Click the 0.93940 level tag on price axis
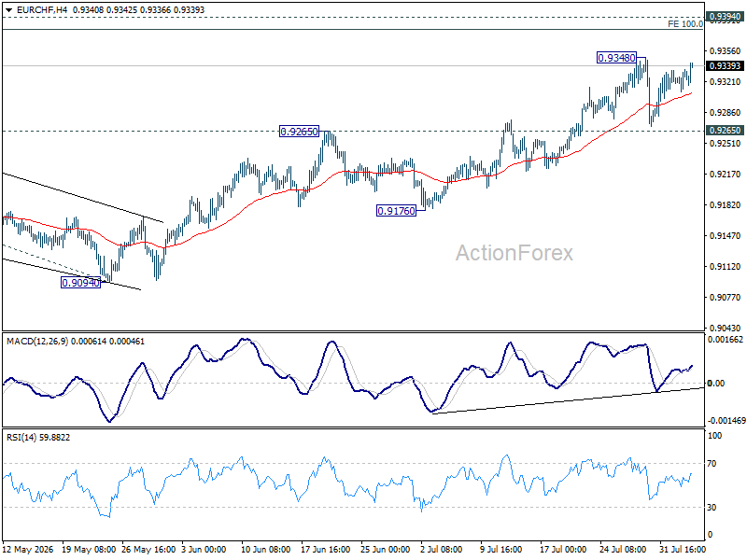The height and width of the screenshot is (560, 747). point(725,17)
